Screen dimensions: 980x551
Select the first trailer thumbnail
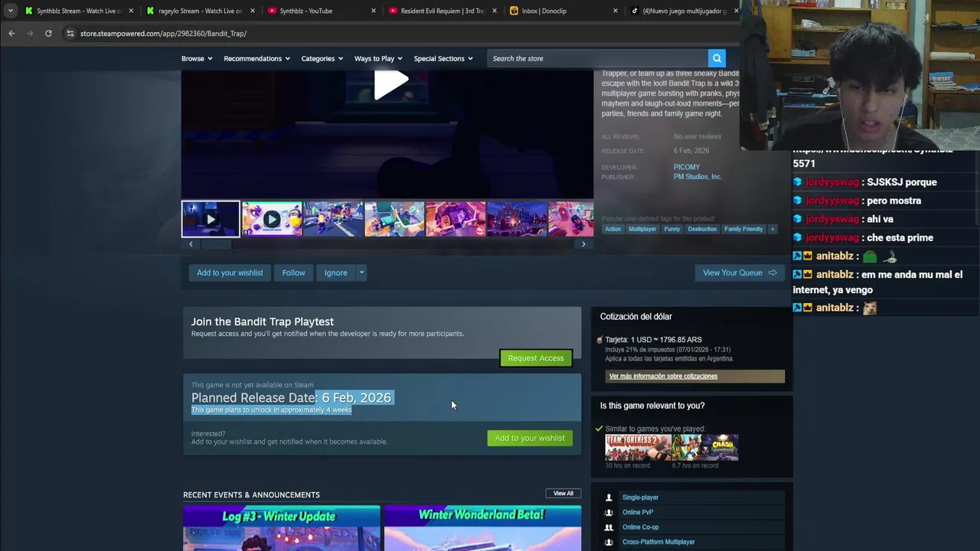pos(211,219)
